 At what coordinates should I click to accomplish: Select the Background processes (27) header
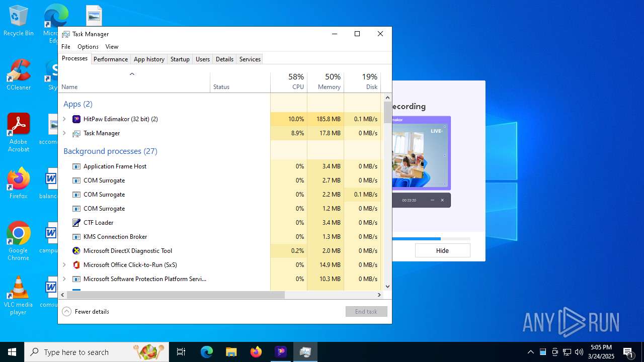coord(110,151)
